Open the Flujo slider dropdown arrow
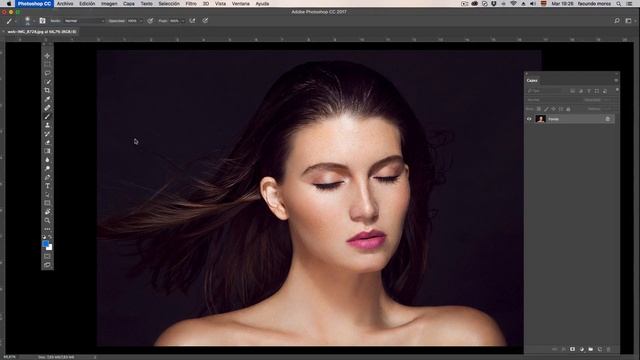Image resolution: width=640 pixels, height=360 pixels. pos(183,21)
